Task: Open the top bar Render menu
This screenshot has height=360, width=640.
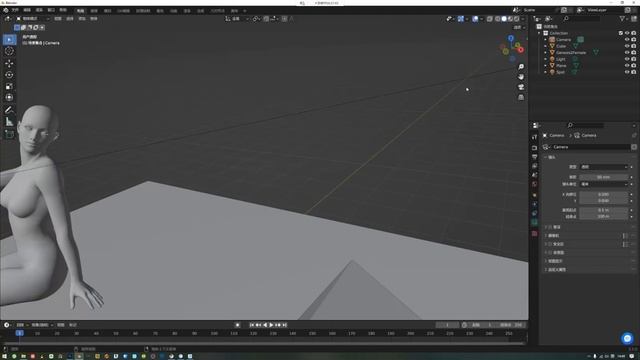Action: pyautogui.click(x=39, y=10)
